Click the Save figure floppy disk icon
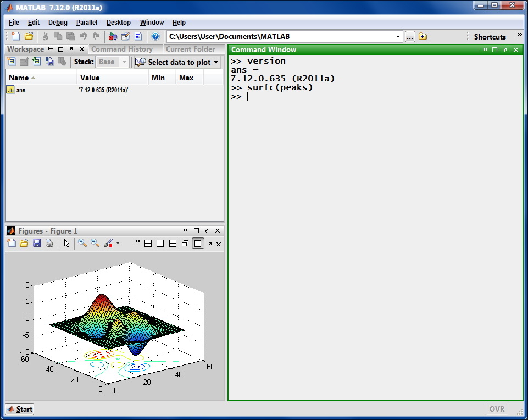This screenshot has width=528, height=420. tap(37, 243)
